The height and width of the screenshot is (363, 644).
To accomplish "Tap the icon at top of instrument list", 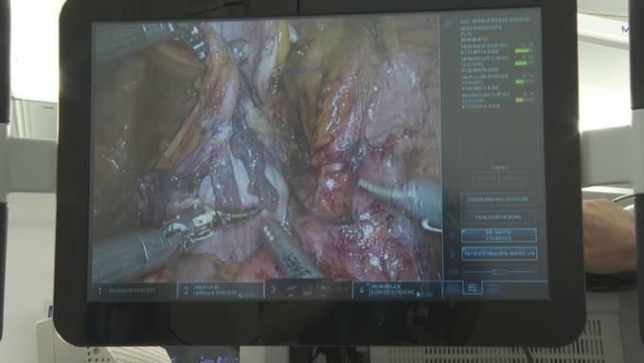I will pos(449,23).
